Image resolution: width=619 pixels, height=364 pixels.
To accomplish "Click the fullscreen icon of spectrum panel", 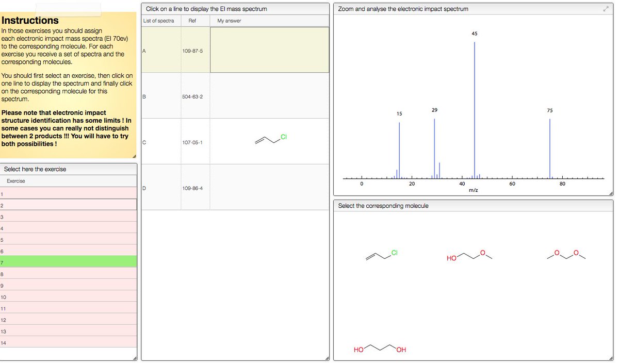I will click(x=606, y=9).
